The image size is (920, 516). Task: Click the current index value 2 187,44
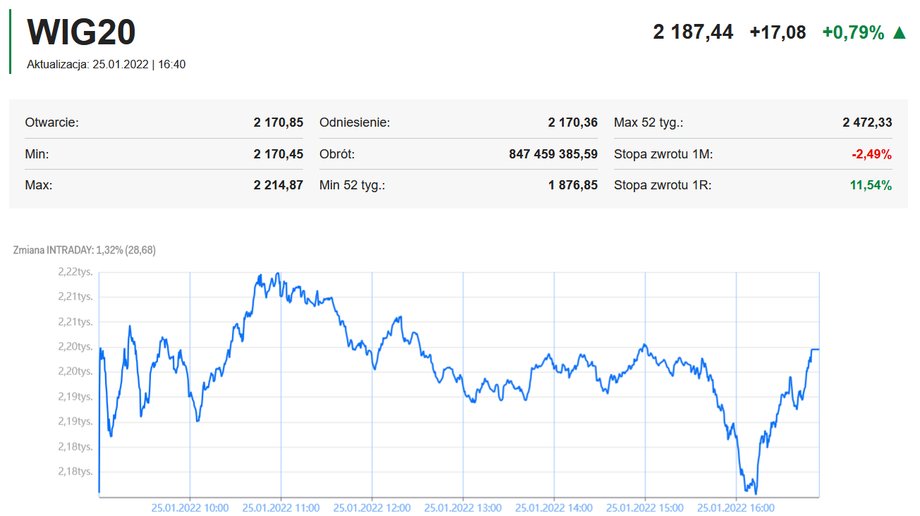(x=693, y=32)
